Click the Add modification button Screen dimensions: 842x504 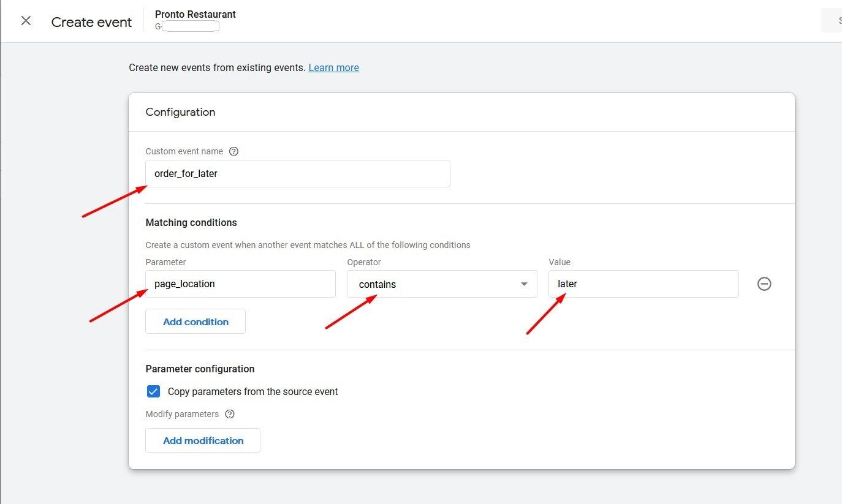[203, 440]
